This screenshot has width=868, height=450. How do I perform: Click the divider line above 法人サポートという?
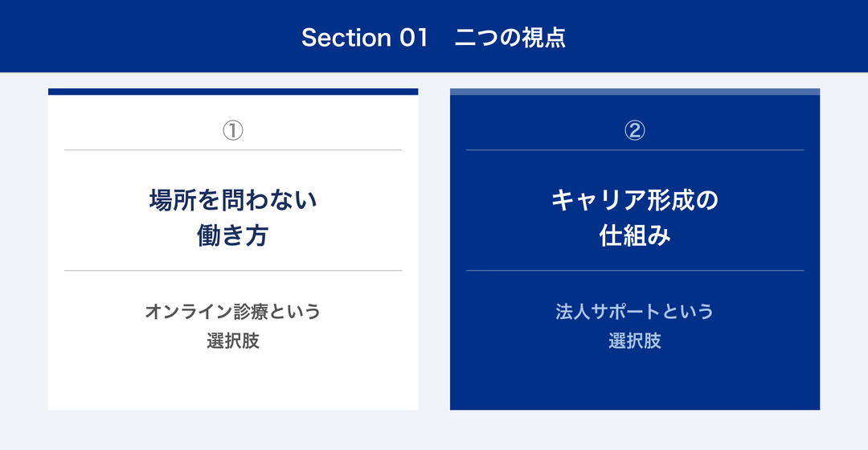point(635,271)
